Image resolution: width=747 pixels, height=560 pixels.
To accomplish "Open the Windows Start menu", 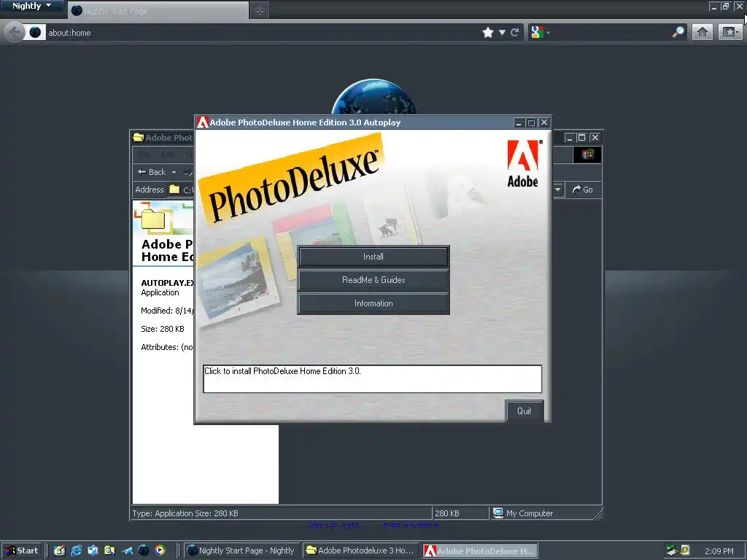I will [21, 551].
